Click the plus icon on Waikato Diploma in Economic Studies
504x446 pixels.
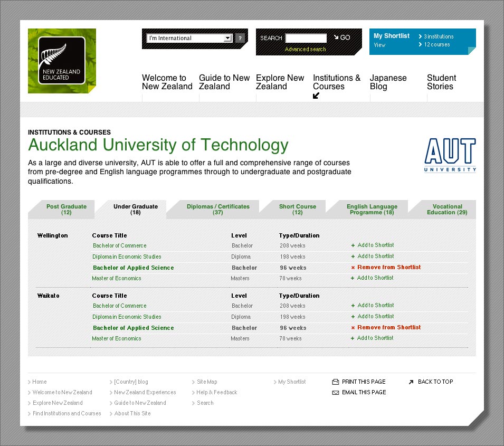point(353,317)
